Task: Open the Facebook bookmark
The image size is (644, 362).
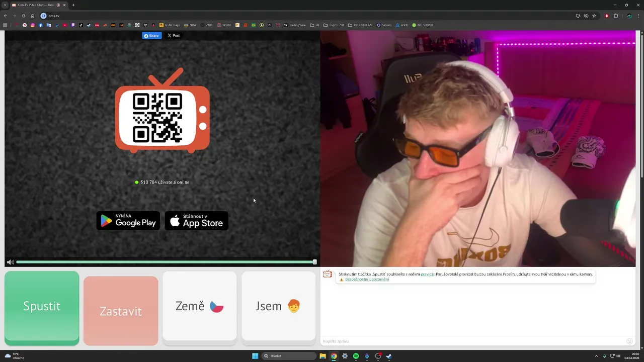Action: pyautogui.click(x=41, y=25)
